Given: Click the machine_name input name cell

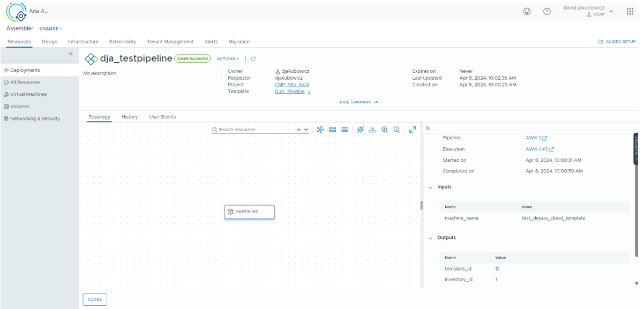Looking at the screenshot, I should tap(462, 218).
